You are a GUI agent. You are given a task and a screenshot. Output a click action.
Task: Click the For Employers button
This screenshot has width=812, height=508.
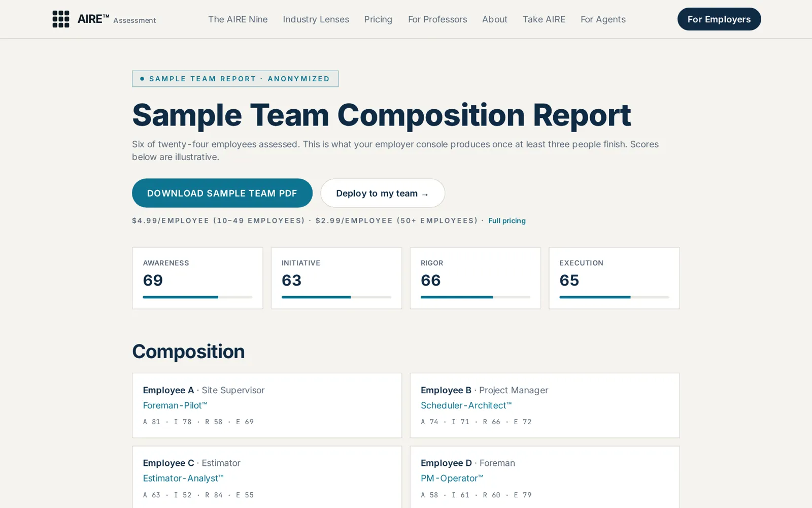719,19
